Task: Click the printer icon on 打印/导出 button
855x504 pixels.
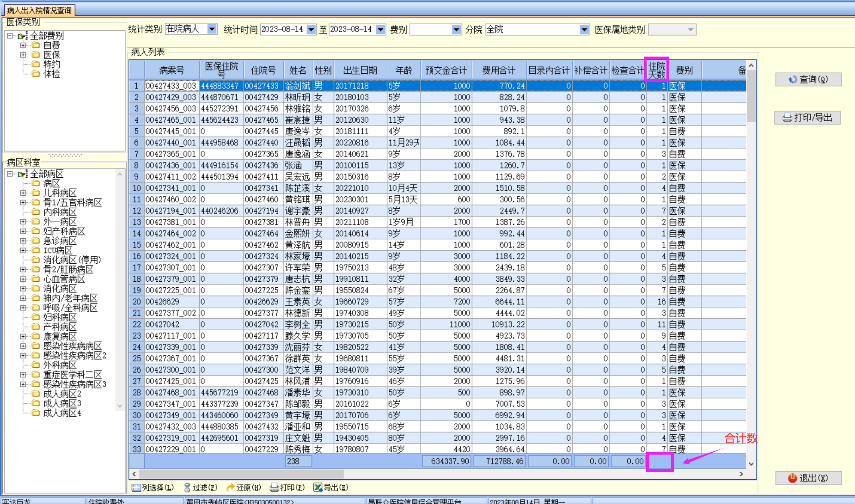Action: point(787,118)
